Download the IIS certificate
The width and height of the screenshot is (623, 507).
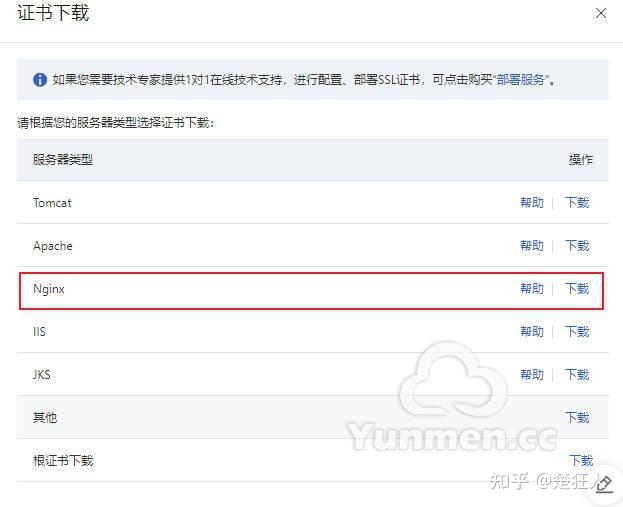point(577,331)
